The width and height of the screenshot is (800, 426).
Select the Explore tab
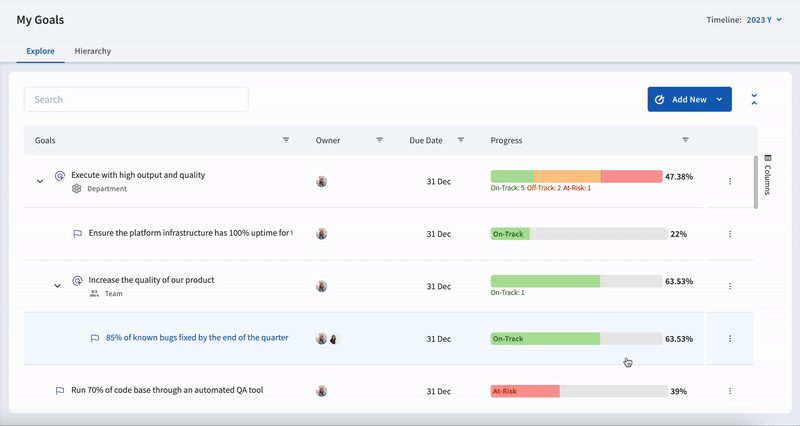(40, 51)
